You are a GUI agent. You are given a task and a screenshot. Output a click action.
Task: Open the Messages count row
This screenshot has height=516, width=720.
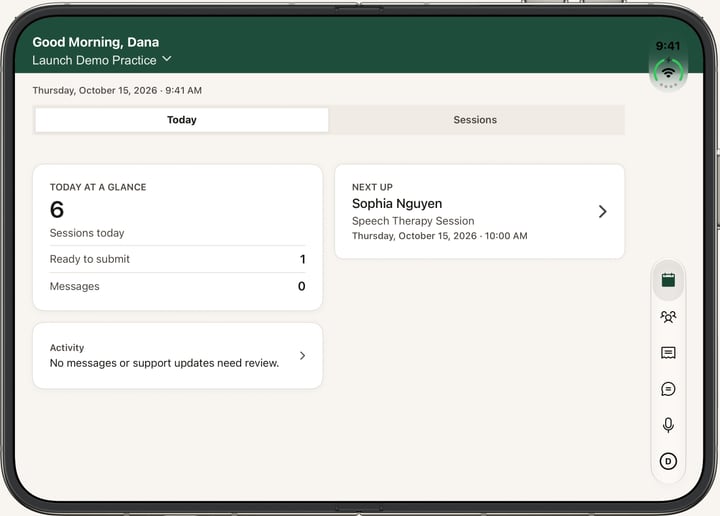[x=177, y=286]
